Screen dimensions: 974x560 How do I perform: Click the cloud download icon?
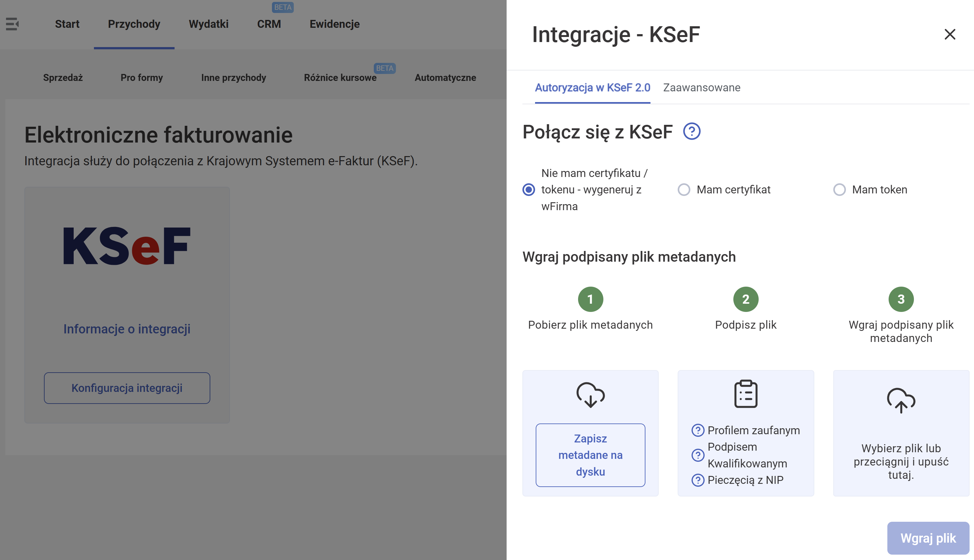(x=590, y=395)
